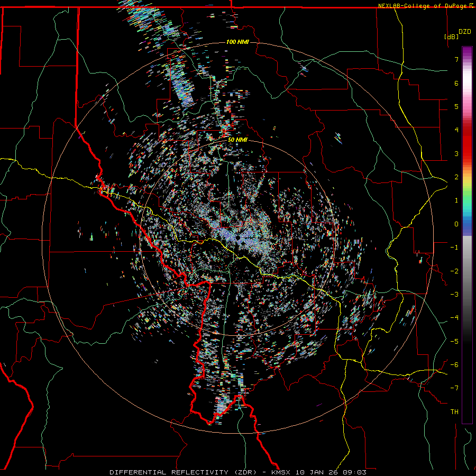Click legend value -1
The height and width of the screenshot is (476, 476).
454,248
